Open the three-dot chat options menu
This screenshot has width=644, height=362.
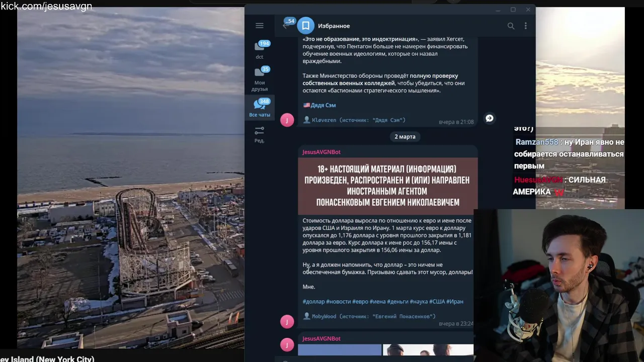coord(526,26)
